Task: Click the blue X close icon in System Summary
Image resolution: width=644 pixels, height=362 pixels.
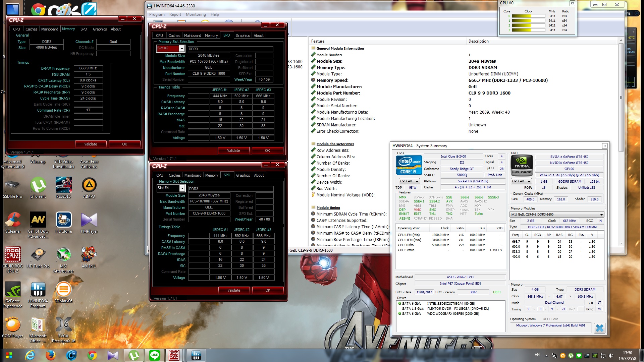Action: tap(599, 328)
